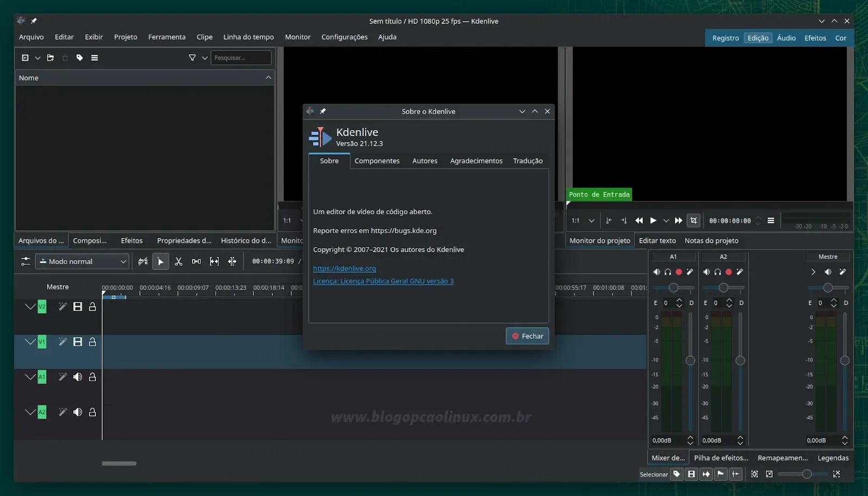Select the slip tool icon
The width and height of the screenshot is (868, 496).
214,261
